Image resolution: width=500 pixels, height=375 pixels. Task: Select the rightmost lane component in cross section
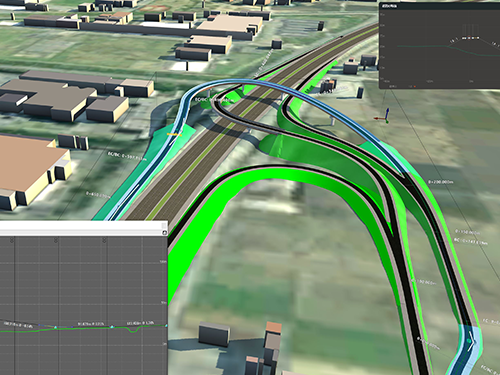pyautogui.click(x=478, y=38)
